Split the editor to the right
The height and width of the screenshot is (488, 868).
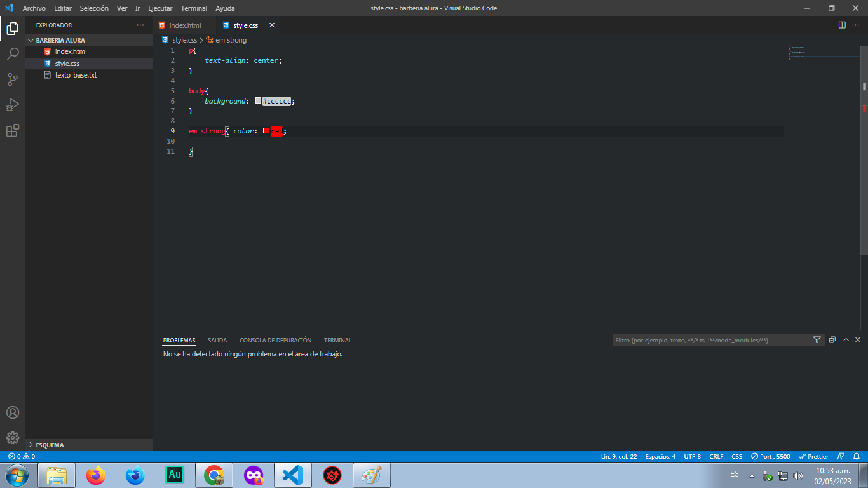(x=842, y=25)
